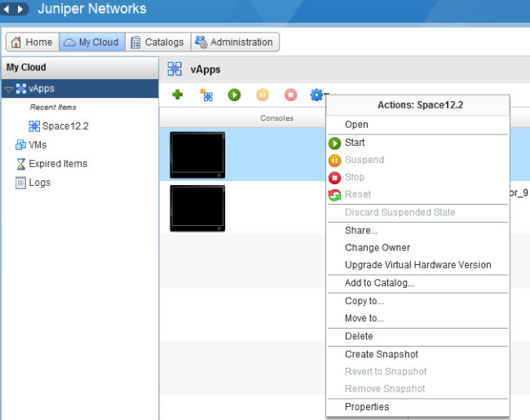Choose Open in Actions menu
The height and width of the screenshot is (420, 530).
tap(417, 125)
